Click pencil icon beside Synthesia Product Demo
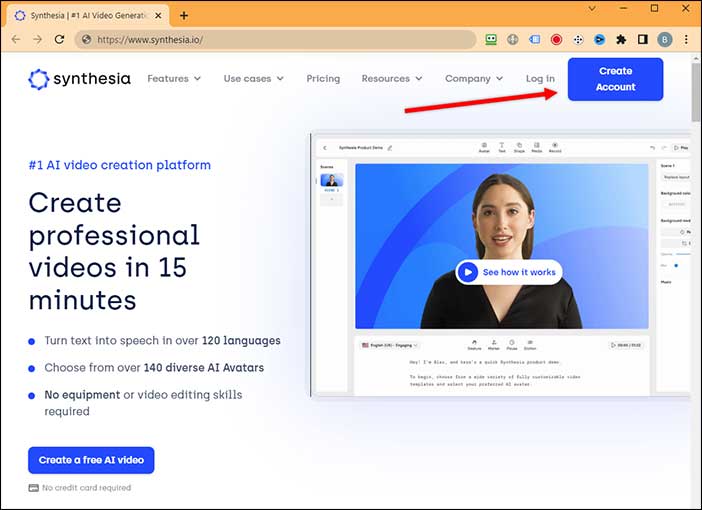The image size is (702, 510). (x=390, y=148)
